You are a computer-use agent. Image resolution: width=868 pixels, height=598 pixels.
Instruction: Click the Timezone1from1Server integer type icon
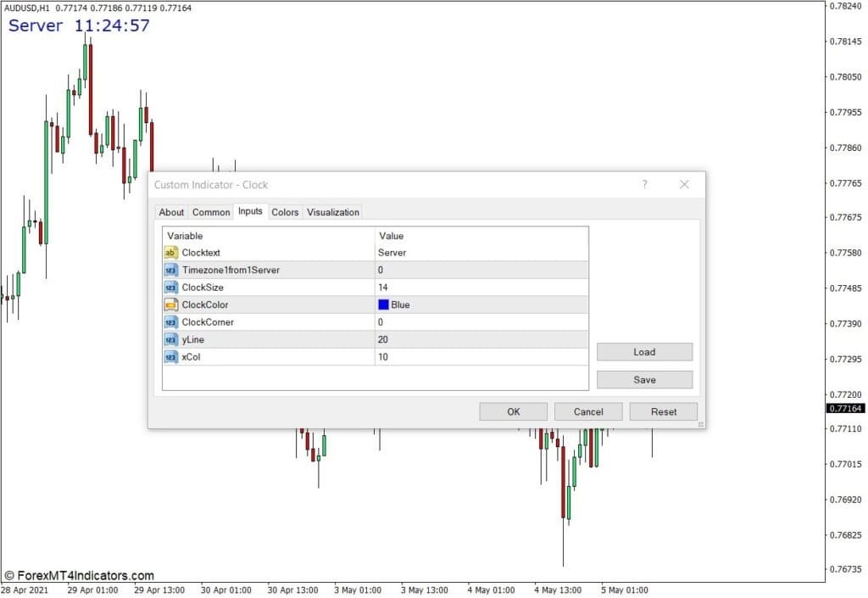pos(170,270)
